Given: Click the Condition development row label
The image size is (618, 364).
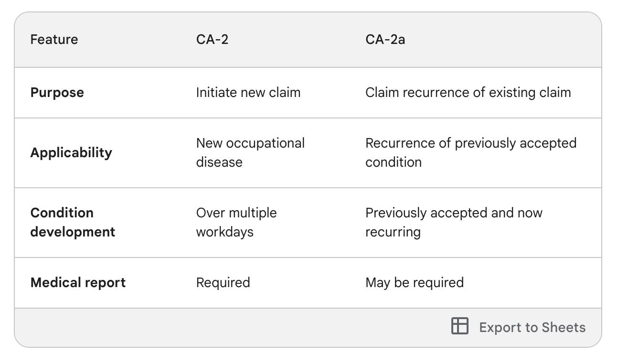Looking at the screenshot, I should 73,222.
